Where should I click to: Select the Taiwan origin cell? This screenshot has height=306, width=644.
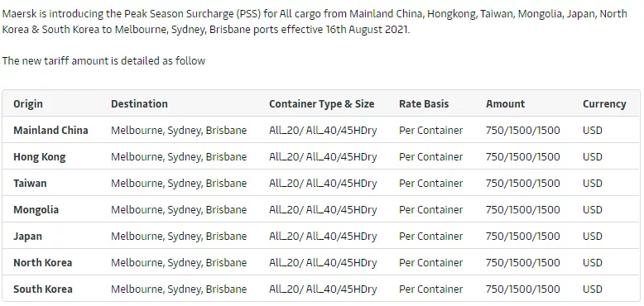pyautogui.click(x=30, y=184)
